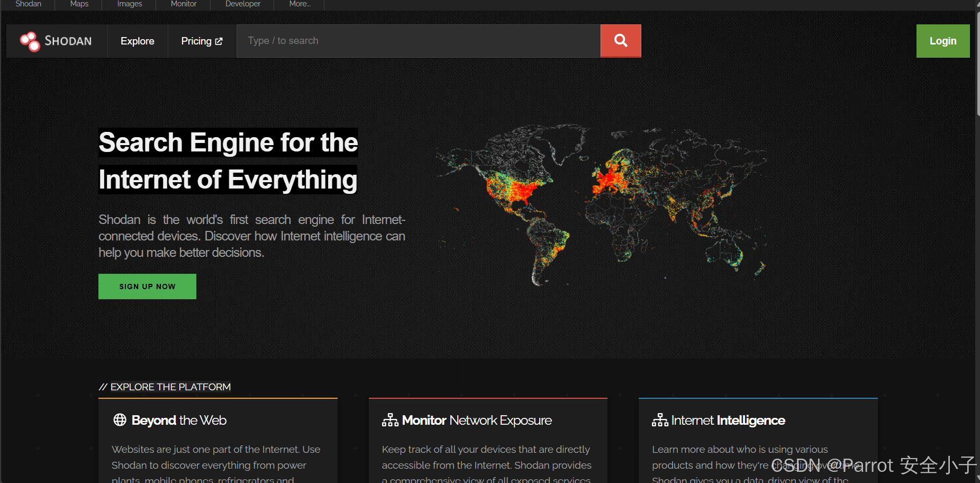Click the 'Beyond the Web' card title
The height and width of the screenshot is (483, 980).
click(179, 420)
